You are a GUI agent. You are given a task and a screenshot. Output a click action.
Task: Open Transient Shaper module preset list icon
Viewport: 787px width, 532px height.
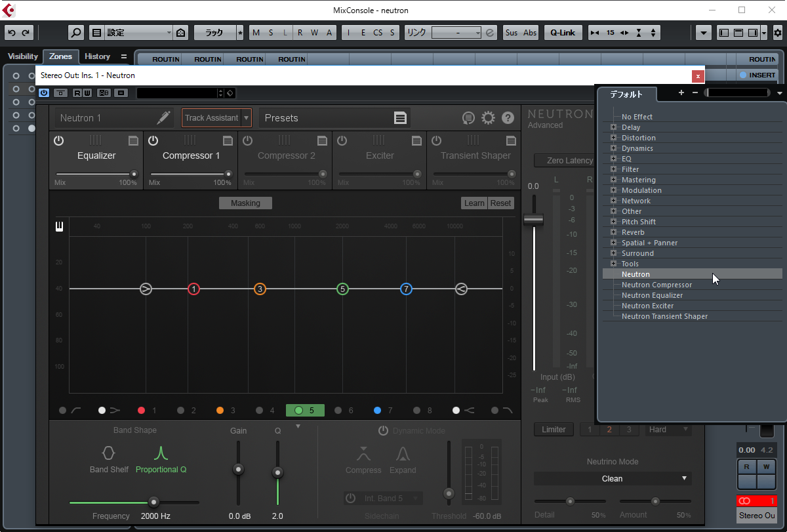point(511,140)
